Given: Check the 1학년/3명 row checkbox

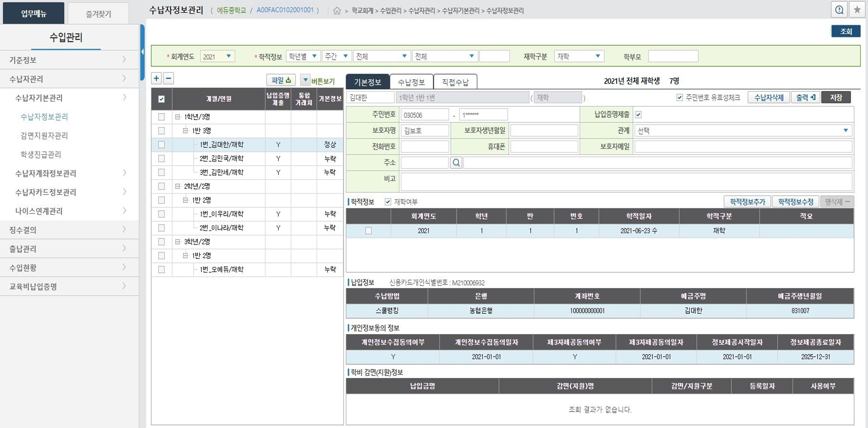Looking at the screenshot, I should point(161,117).
